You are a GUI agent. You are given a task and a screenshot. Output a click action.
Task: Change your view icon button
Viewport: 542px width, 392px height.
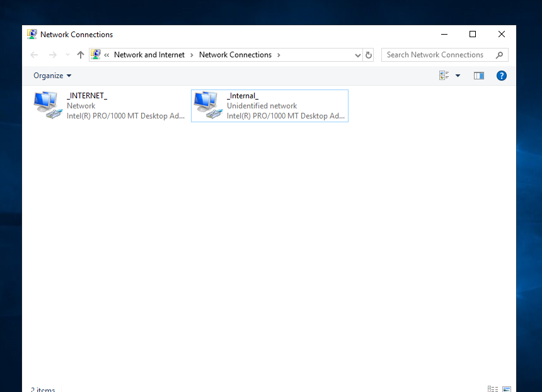444,76
